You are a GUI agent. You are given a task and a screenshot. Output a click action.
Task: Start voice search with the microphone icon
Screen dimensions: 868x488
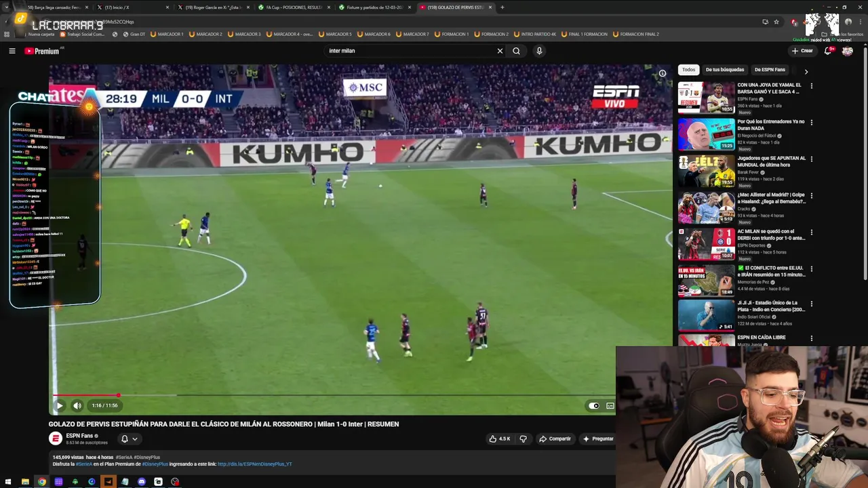(539, 51)
